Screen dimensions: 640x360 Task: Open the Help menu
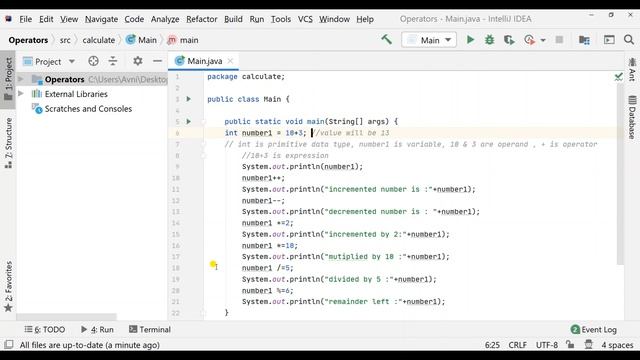pyautogui.click(x=365, y=19)
